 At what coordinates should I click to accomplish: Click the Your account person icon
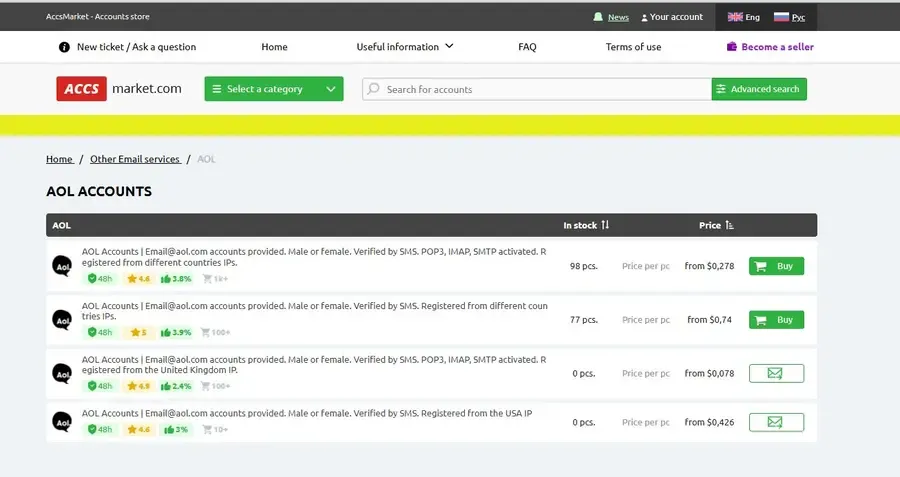[x=644, y=18]
